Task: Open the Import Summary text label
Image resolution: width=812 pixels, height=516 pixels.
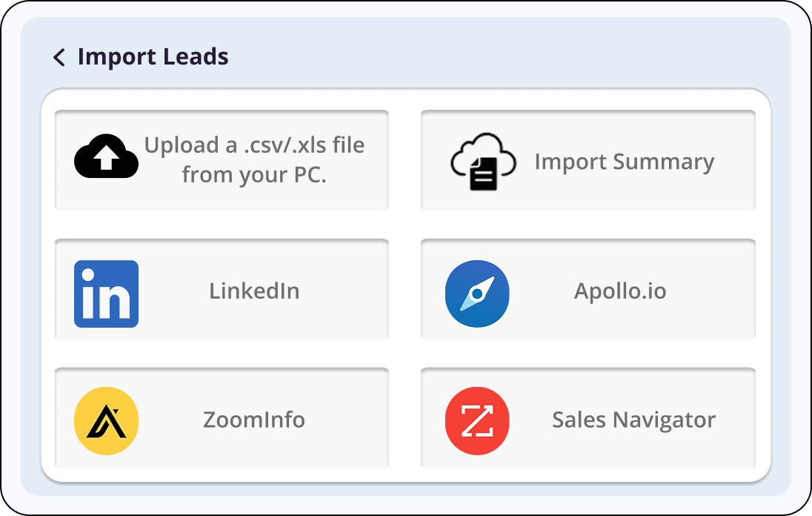Action: click(624, 162)
